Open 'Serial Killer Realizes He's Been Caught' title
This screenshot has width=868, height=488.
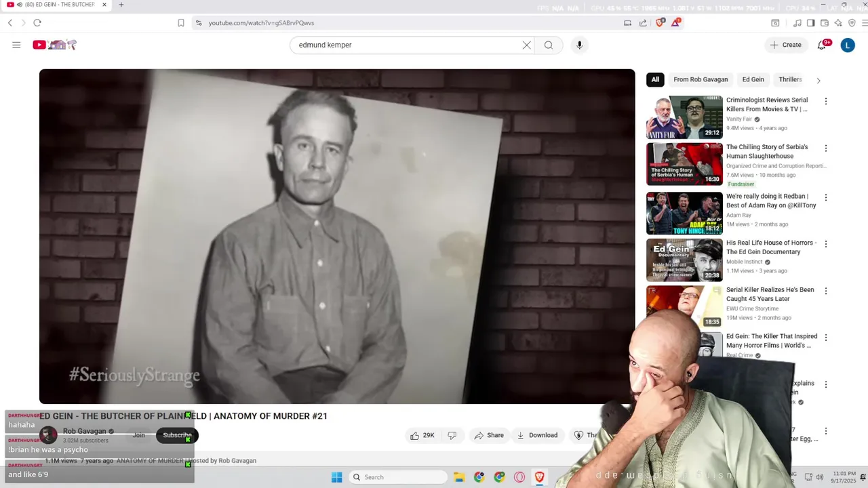(770, 294)
